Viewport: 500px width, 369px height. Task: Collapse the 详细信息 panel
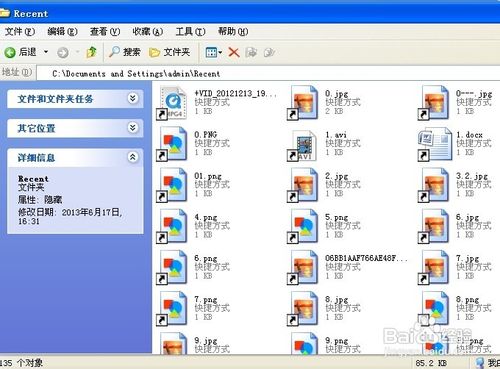[133, 157]
